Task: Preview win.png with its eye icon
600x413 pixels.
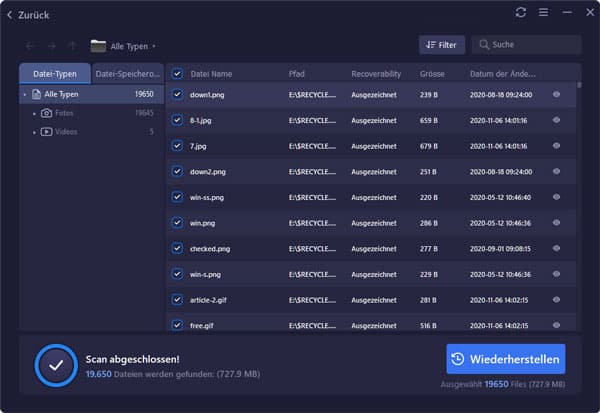Action: pos(556,223)
